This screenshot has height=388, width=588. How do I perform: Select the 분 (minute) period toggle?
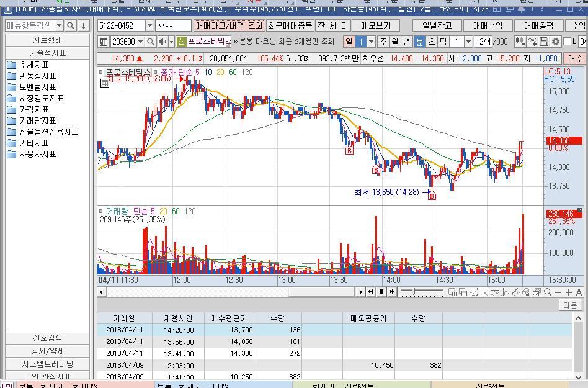(420, 41)
